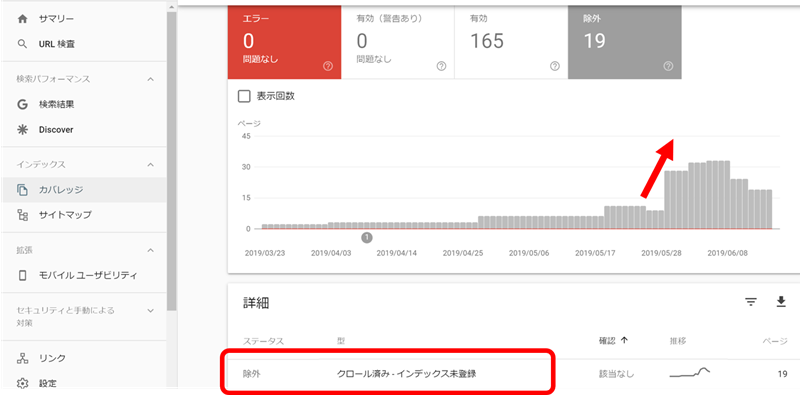Screen dimensions: 800x395
Task: Click the ステータス column header
Action: coord(263,341)
